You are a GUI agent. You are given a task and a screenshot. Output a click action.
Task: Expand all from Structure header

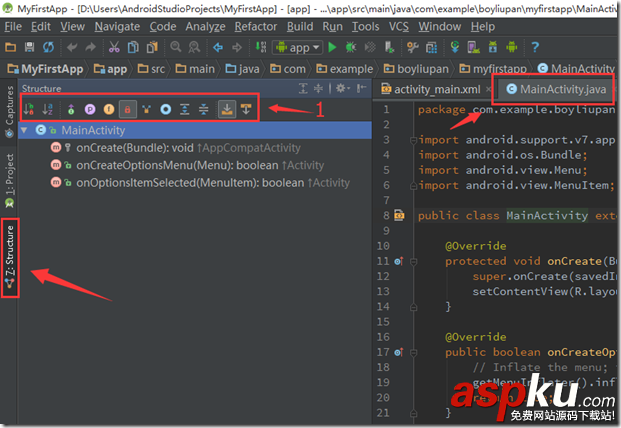click(303, 88)
